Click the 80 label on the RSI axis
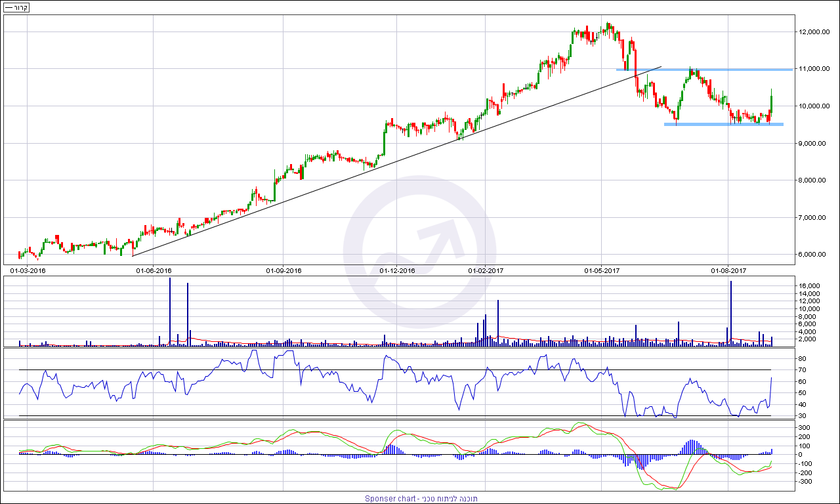840x504 pixels. coord(802,359)
